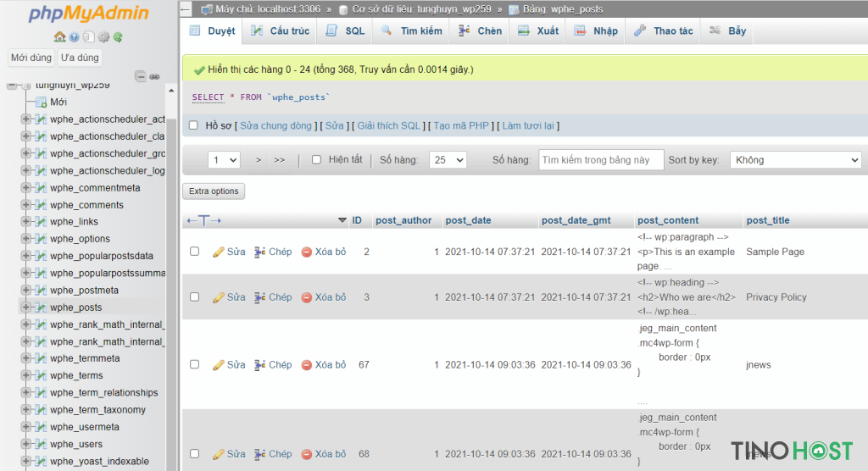868x471 pixels.
Task: Click copy icon for row ID 68
Action: tap(259, 454)
